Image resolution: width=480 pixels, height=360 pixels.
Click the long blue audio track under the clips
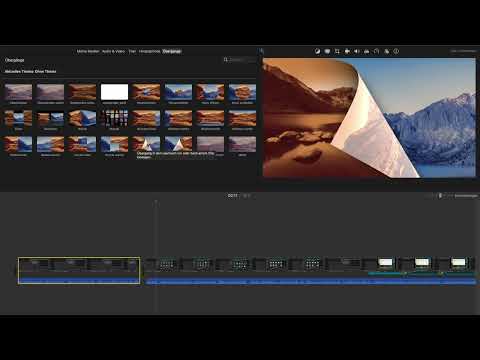[x=311, y=282]
